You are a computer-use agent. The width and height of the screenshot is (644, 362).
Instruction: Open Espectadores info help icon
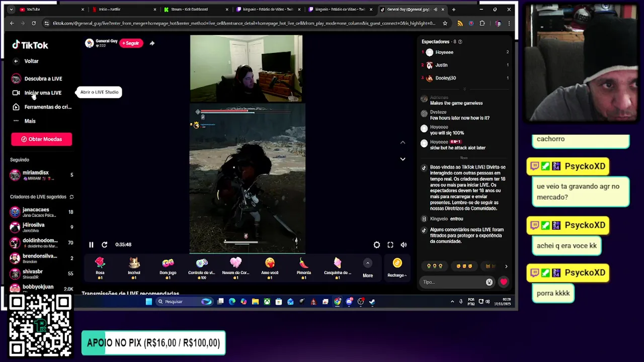460,42
